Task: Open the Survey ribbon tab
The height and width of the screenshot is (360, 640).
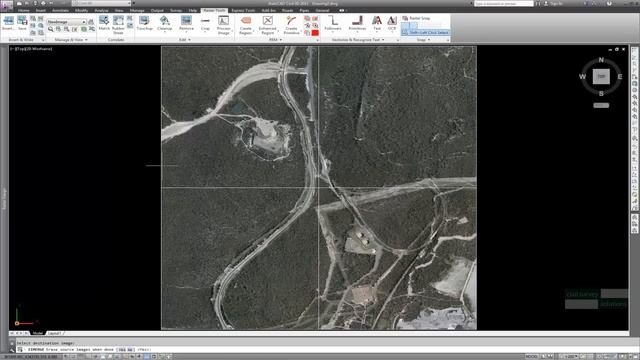Action: coord(176,10)
